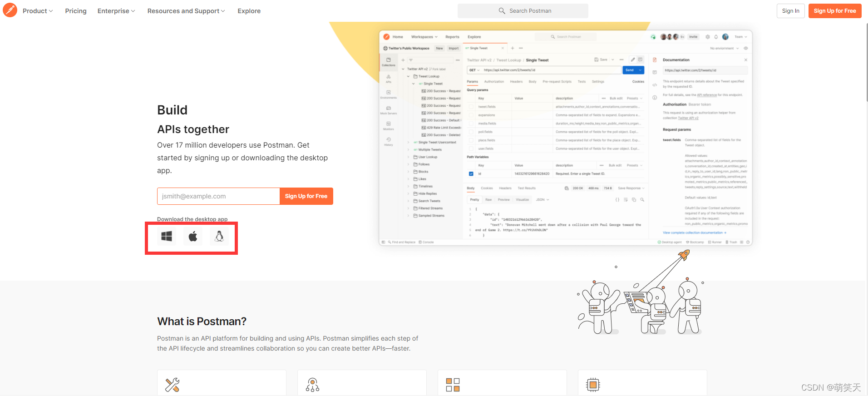The image size is (868, 396).
Task: Open the Enterprise dropdown menu
Action: coord(116,11)
